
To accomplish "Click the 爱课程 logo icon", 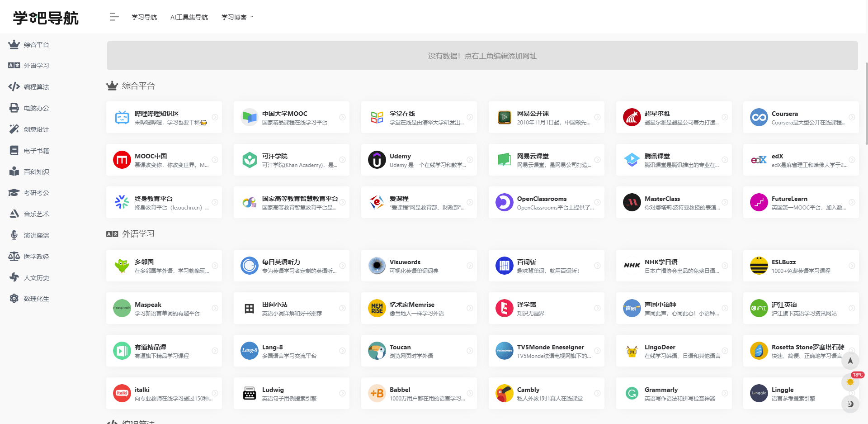I will [x=377, y=202].
